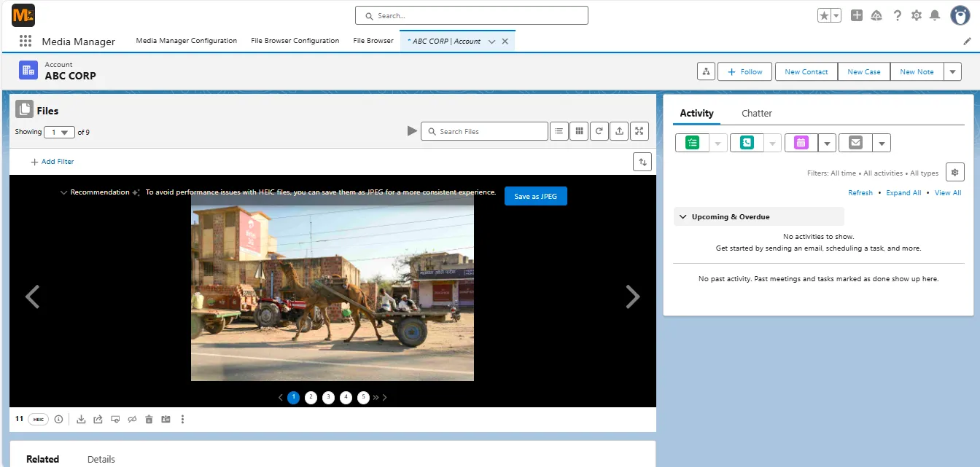
Task: Click New Contact button
Action: [806, 71]
